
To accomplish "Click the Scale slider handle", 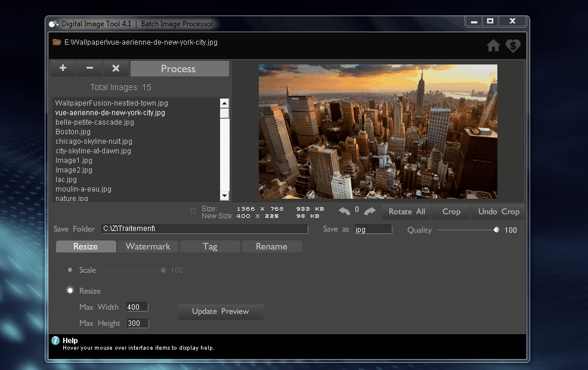I will pos(163,270).
